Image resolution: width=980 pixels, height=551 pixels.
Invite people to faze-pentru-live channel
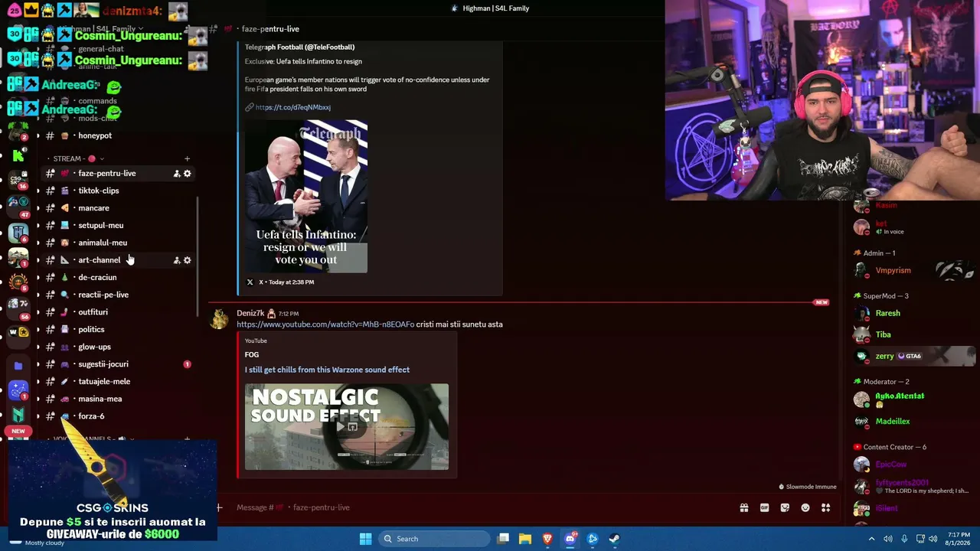tap(177, 174)
